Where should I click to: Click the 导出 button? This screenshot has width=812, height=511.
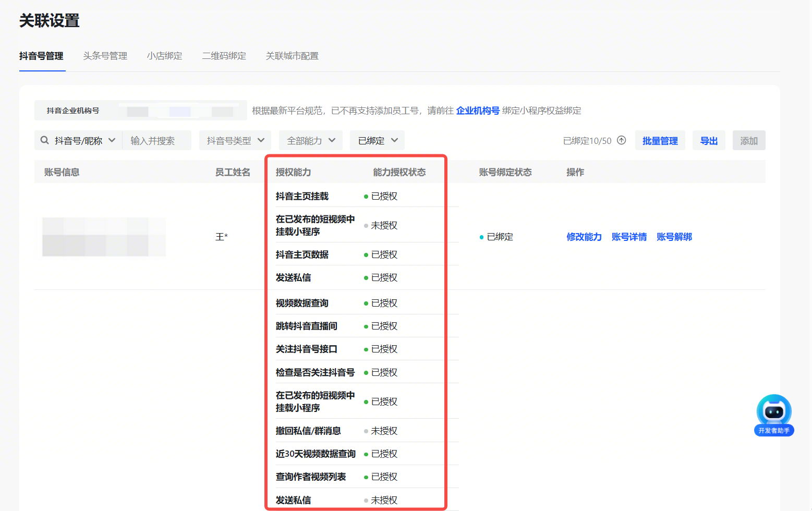pos(709,141)
